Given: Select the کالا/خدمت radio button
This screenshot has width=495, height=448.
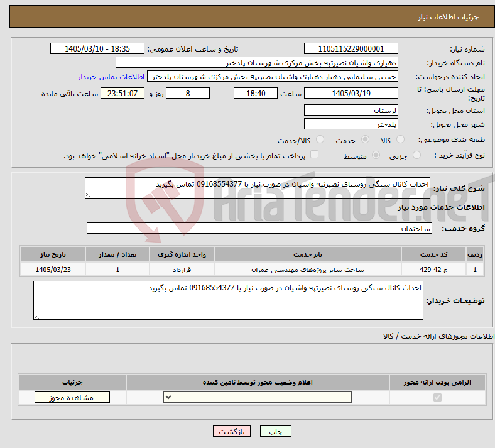Looking at the screenshot, I should (320, 139).
